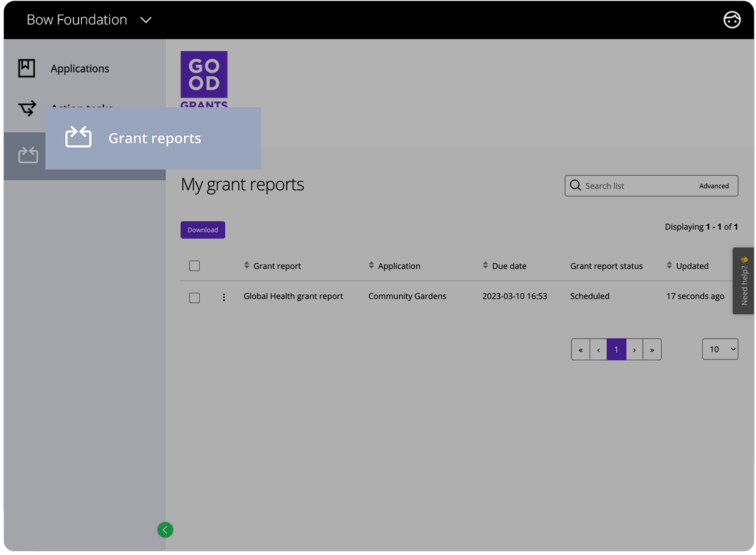Open the 10 per-page dropdown
The image size is (756, 555).
720,349
